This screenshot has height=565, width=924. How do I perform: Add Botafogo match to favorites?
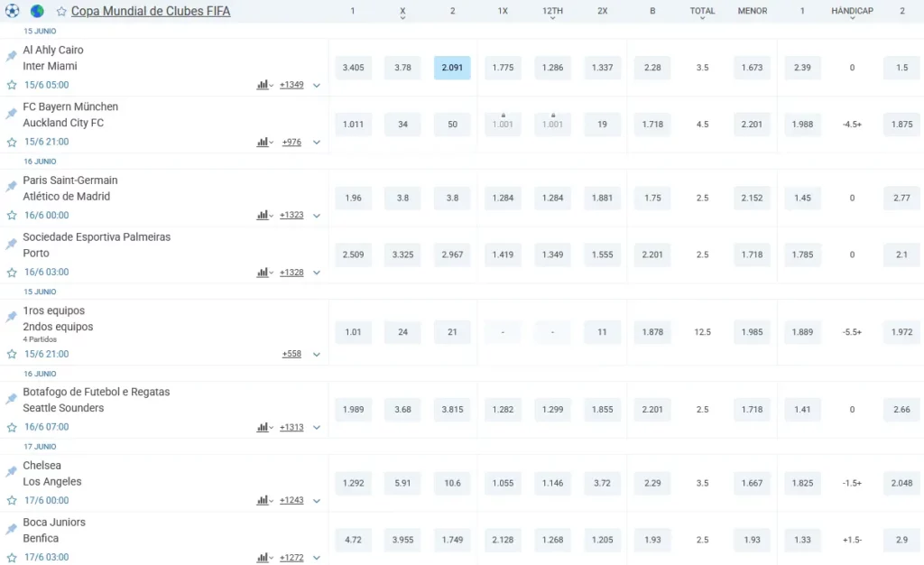12,427
